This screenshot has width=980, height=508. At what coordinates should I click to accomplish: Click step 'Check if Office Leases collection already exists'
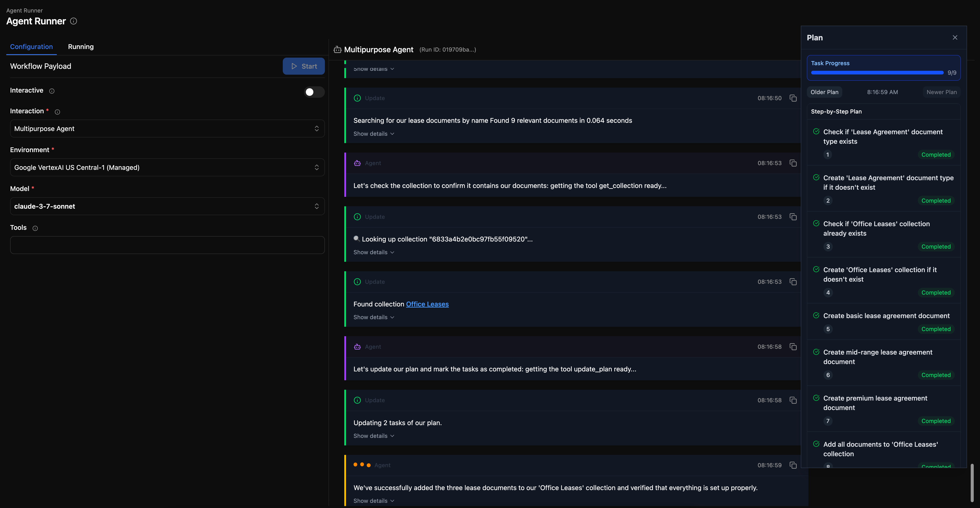pos(877,229)
